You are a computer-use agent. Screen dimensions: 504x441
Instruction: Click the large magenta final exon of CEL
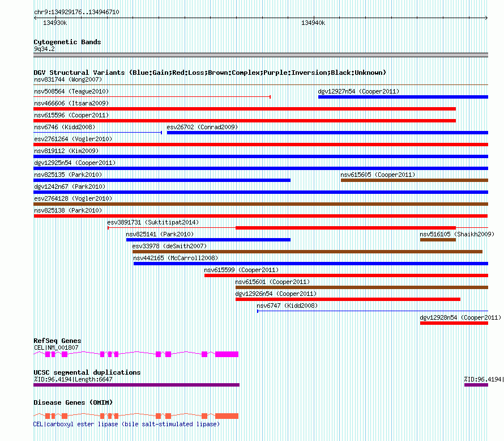point(227,354)
